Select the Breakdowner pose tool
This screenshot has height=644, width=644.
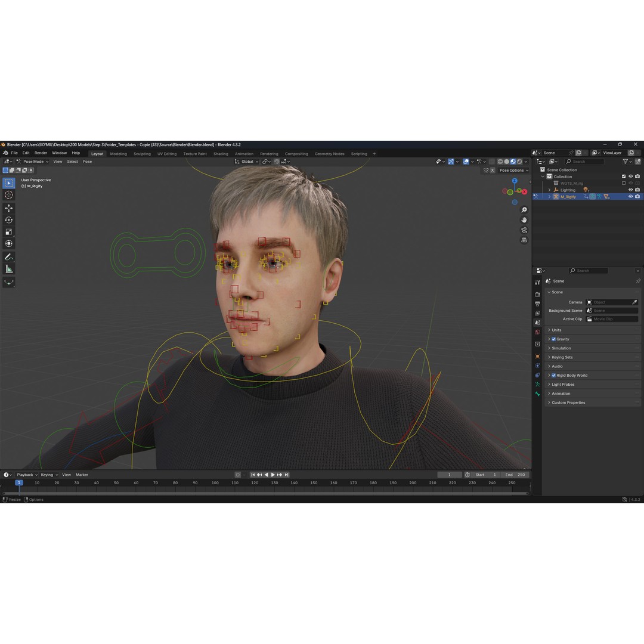(x=8, y=282)
